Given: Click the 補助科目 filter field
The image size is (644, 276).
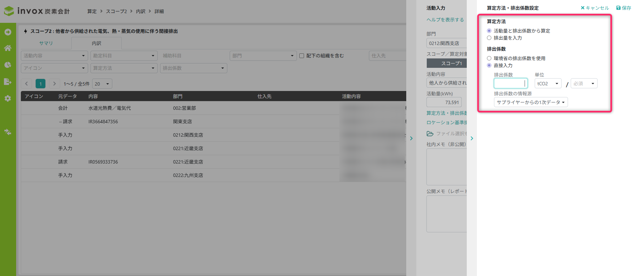Looking at the screenshot, I should pyautogui.click(x=194, y=56).
